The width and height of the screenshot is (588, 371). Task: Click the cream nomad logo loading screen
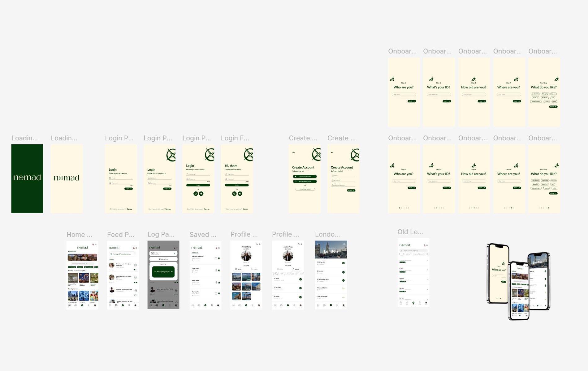point(67,179)
